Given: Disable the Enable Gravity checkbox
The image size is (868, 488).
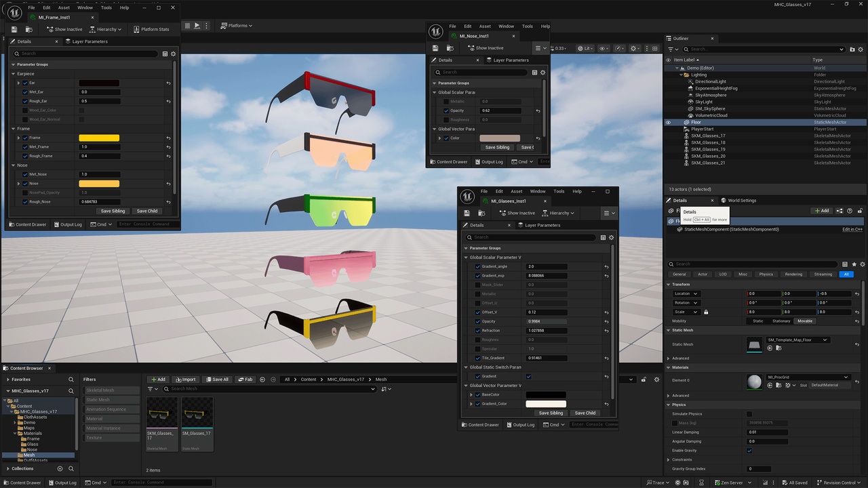Looking at the screenshot, I should click(x=749, y=450).
